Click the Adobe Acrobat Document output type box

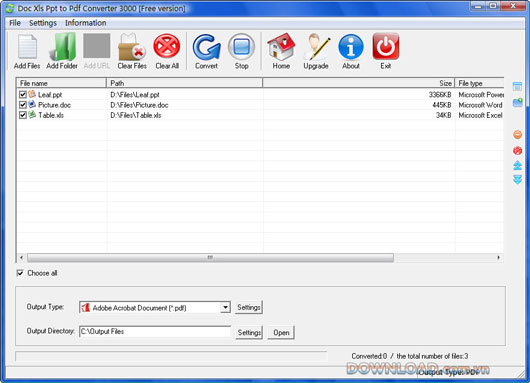coord(155,307)
